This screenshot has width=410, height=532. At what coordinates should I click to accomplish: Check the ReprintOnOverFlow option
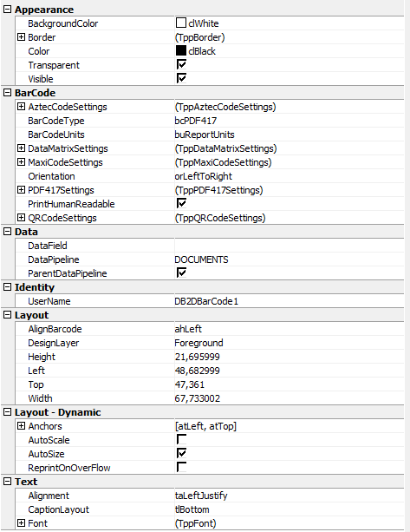(181, 467)
